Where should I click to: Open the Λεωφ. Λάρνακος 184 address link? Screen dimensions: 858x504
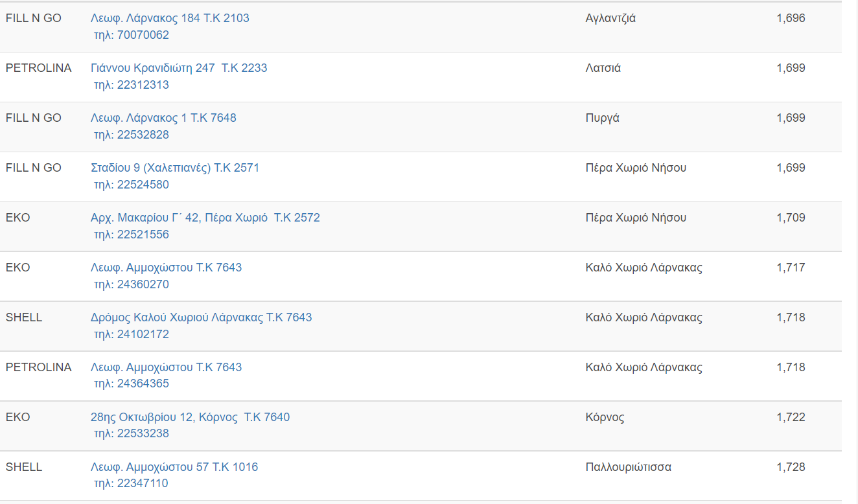170,18
